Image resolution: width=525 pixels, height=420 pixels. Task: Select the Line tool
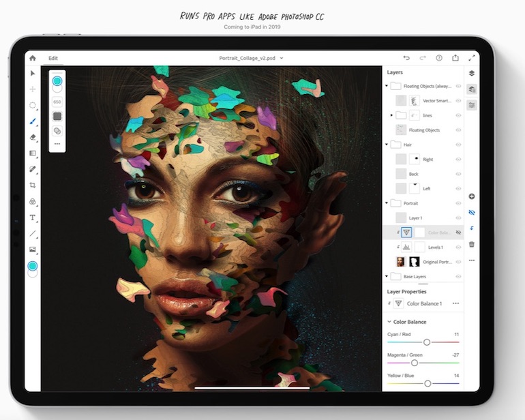(33, 233)
